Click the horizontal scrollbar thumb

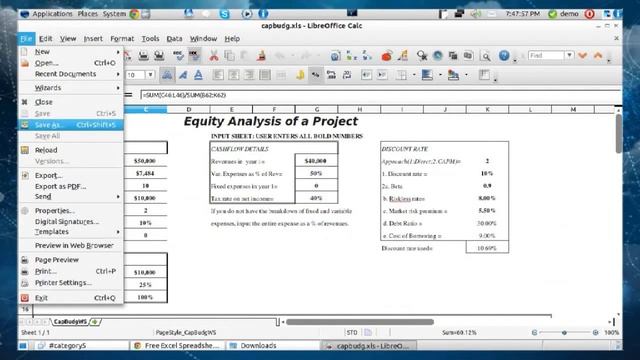(360, 322)
